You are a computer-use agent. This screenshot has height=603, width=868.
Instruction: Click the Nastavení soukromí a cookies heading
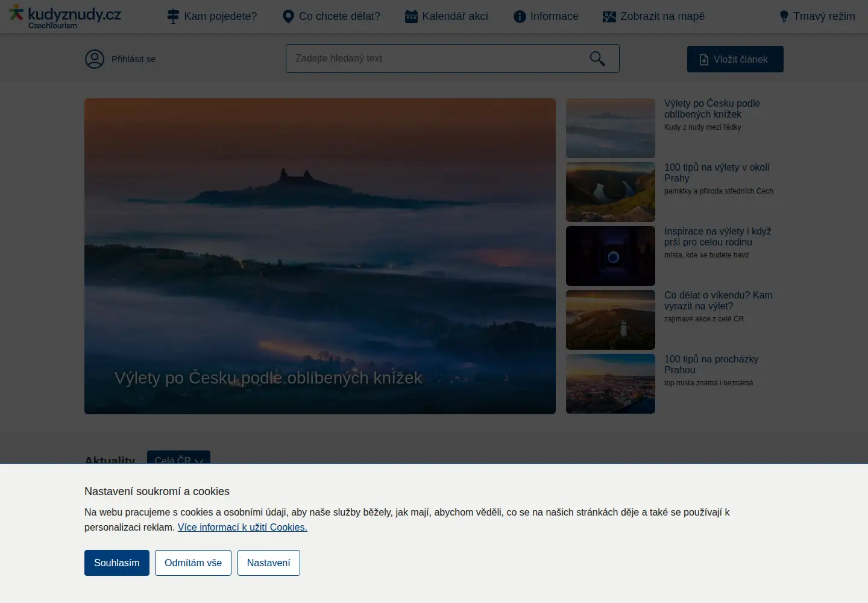[x=157, y=491]
